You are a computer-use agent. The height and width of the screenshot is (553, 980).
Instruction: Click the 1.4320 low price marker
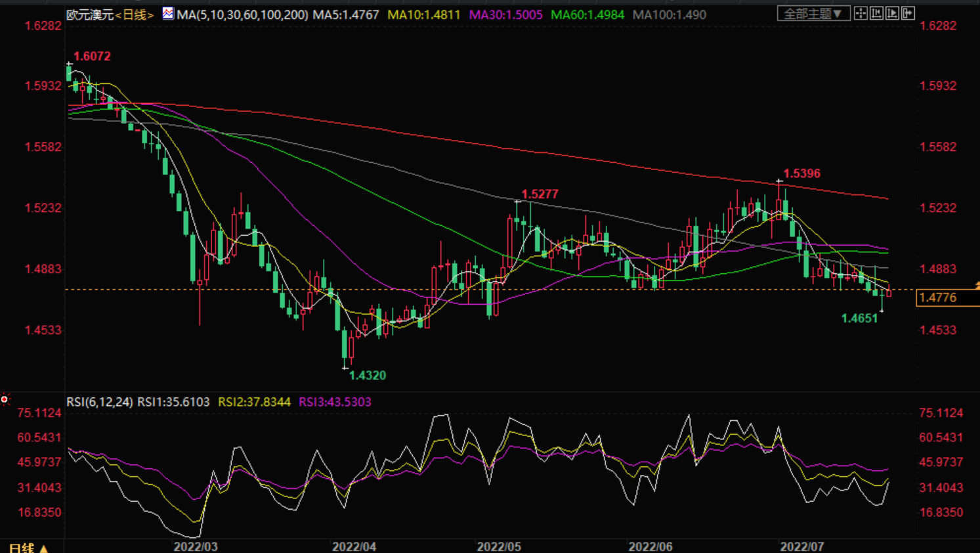coord(367,376)
